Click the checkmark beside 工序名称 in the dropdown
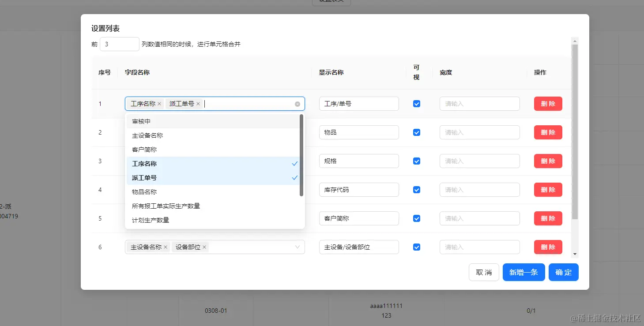Viewport: 644px width, 326px height. (294, 163)
